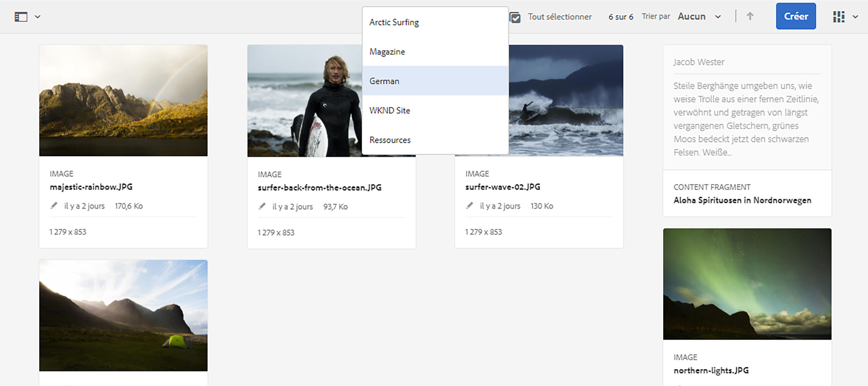Open the majestic-rainbow.JPG thumbnail
The height and width of the screenshot is (386, 868).
[123, 100]
